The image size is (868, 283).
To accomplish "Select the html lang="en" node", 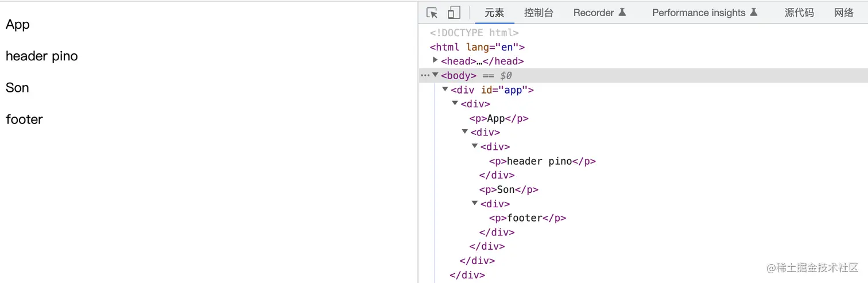I will (x=477, y=47).
